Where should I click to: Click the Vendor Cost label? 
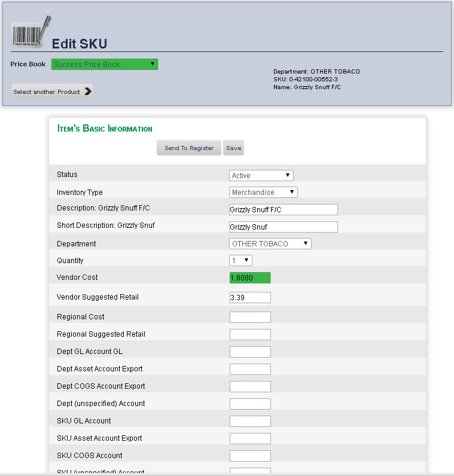coord(77,277)
